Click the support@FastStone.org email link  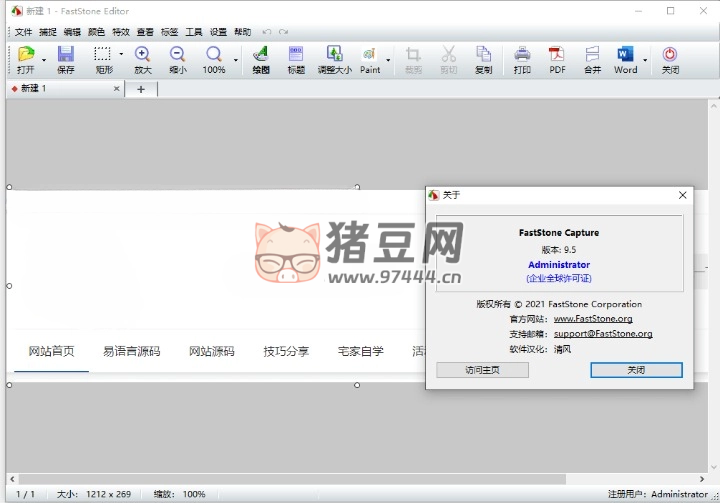[x=603, y=334]
